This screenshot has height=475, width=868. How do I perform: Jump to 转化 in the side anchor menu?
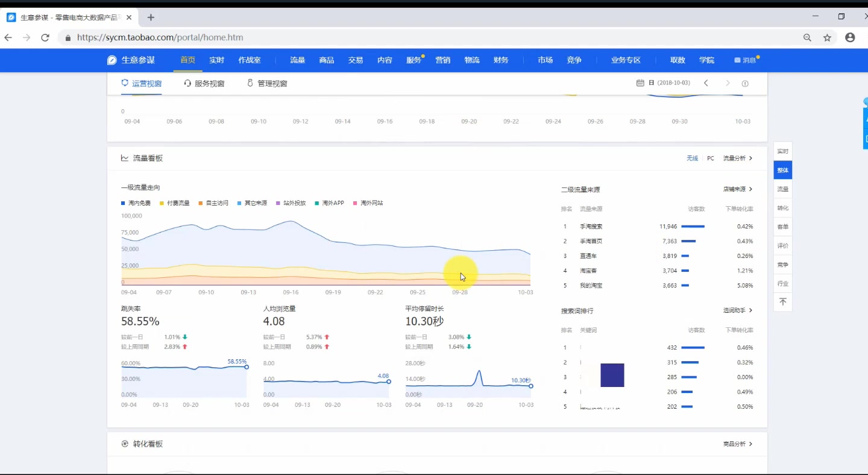782,208
